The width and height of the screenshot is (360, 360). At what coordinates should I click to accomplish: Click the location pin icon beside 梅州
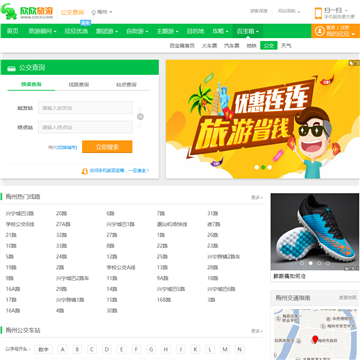(x=94, y=12)
